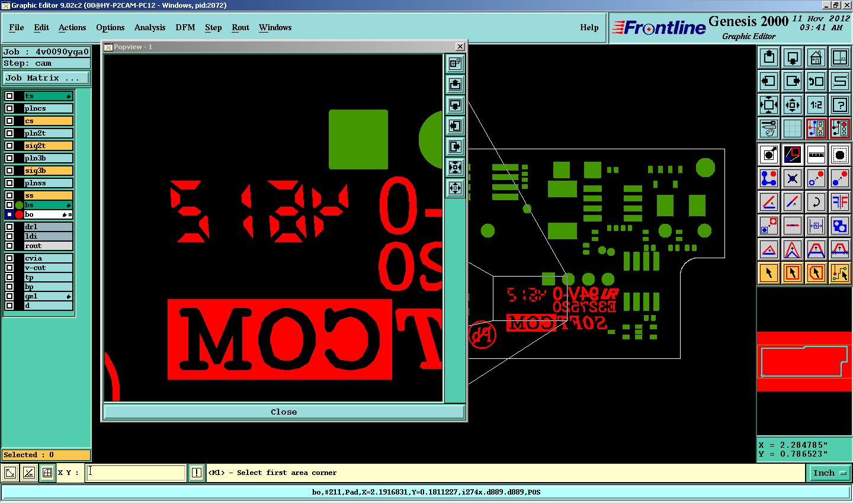Click the dotted-square black circle icon
The width and height of the screenshot is (853, 504).
pyautogui.click(x=840, y=155)
